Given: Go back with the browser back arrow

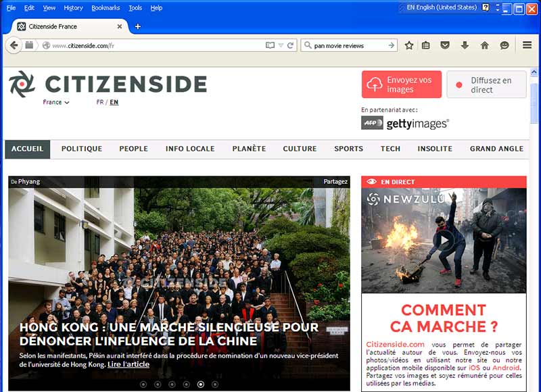Looking at the screenshot, I should 14,45.
